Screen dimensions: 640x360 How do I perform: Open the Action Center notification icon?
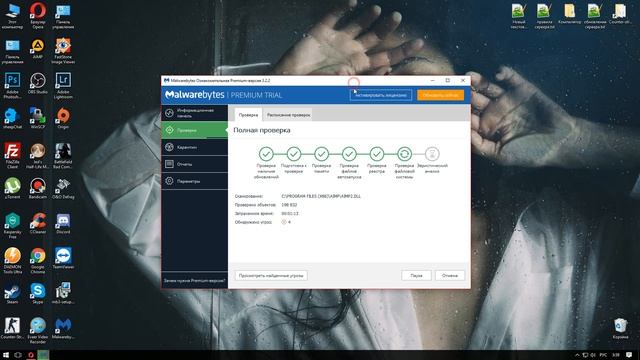629,355
